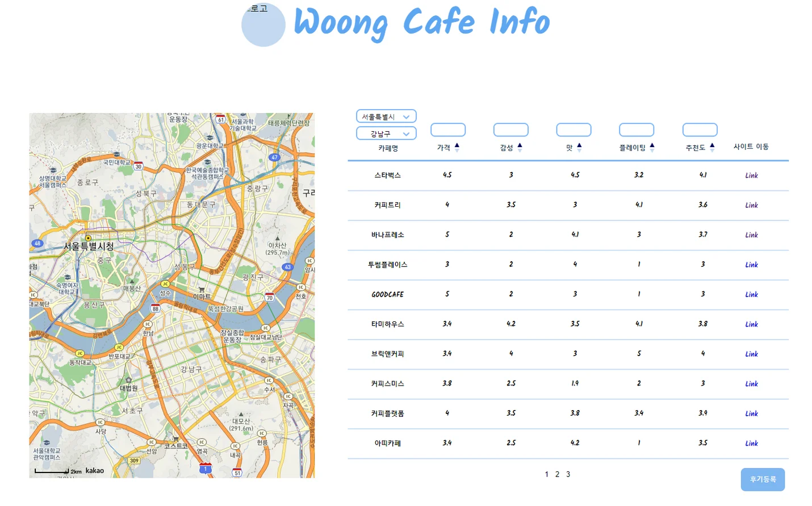Go to pagination page 1

pos(547,474)
